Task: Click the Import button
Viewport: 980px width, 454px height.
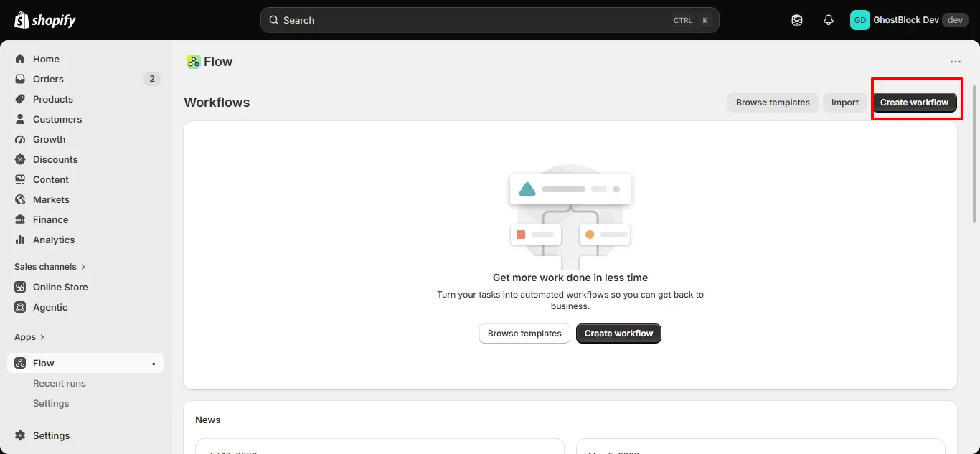Action: [x=845, y=103]
